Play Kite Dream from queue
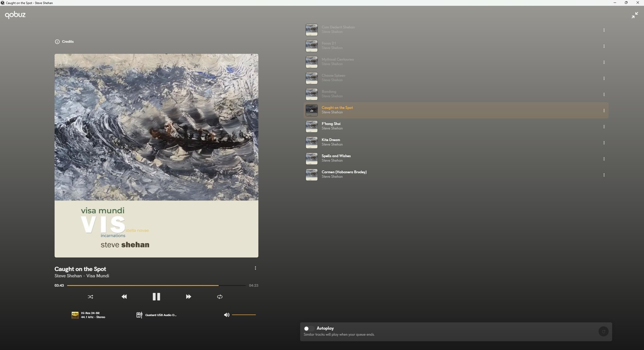Image resolution: width=644 pixels, height=350 pixels. point(456,143)
